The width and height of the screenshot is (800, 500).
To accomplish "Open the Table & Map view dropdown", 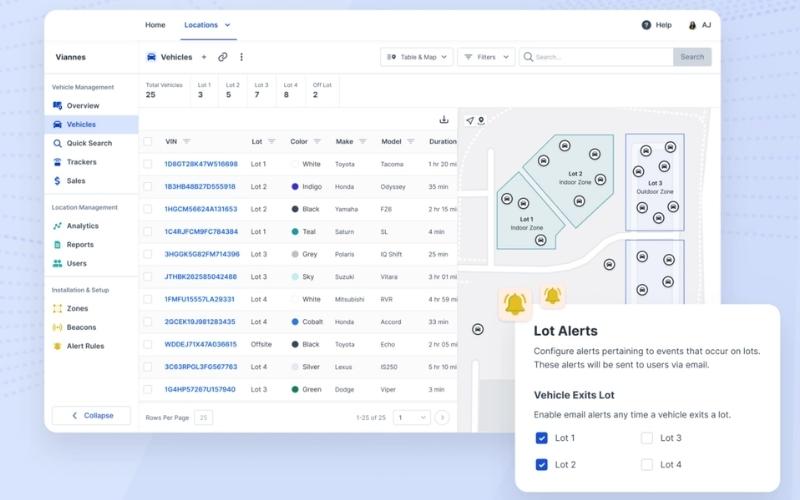I will pos(417,57).
